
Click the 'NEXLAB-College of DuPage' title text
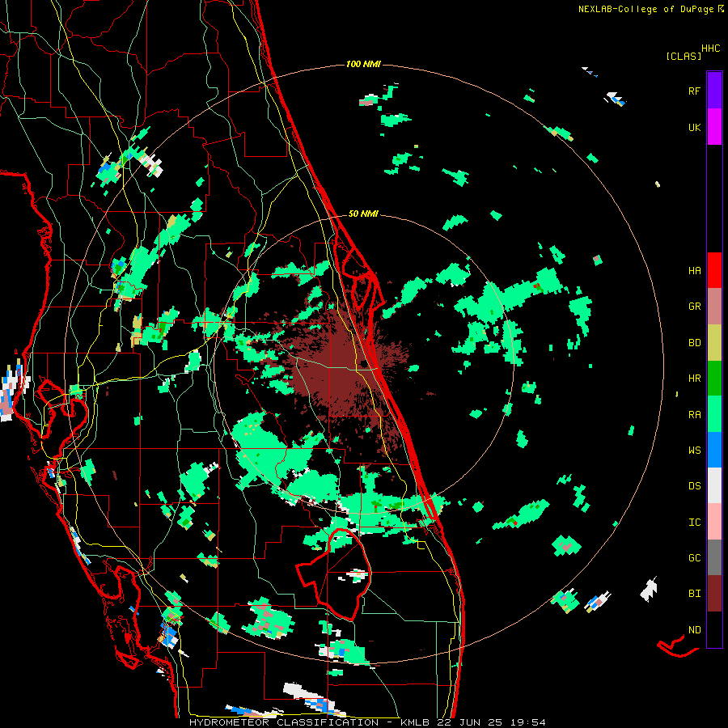tap(645, 9)
